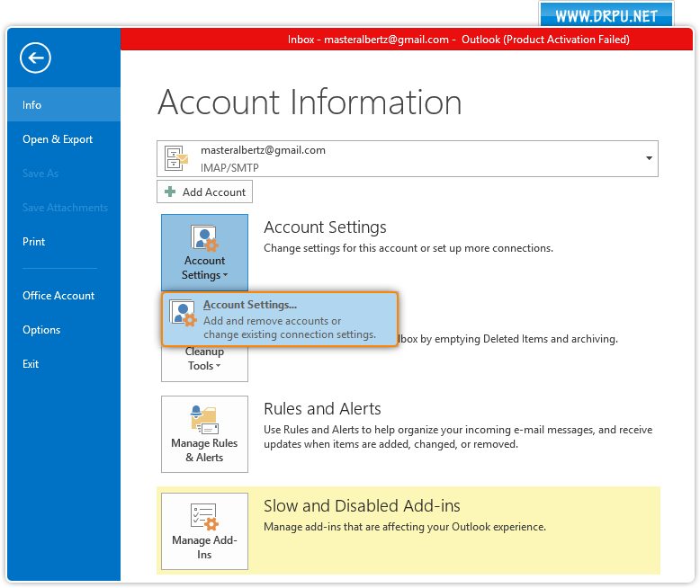Image resolution: width=700 pixels, height=588 pixels.
Task: Click the Slow and Disabled Add-ins heading
Action: 362,506
